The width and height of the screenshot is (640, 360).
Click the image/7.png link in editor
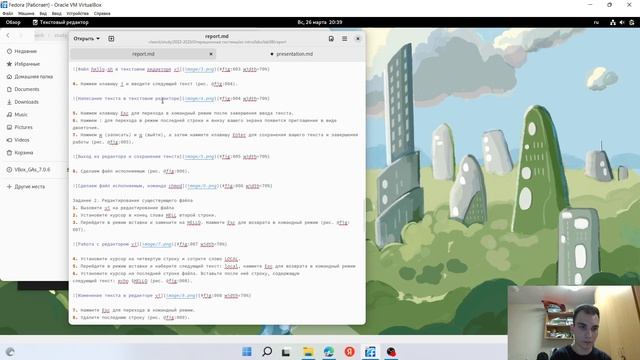click(x=157, y=244)
